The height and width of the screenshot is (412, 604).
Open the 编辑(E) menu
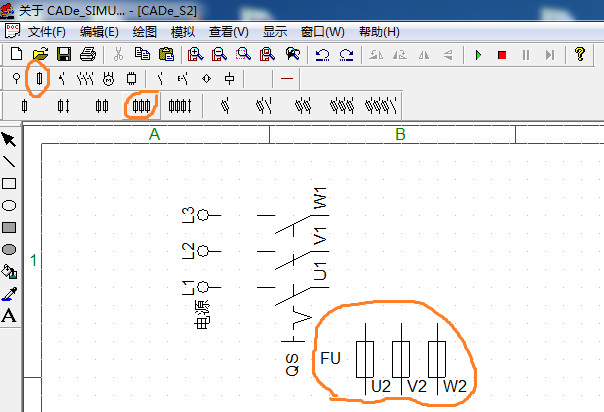[x=99, y=32]
